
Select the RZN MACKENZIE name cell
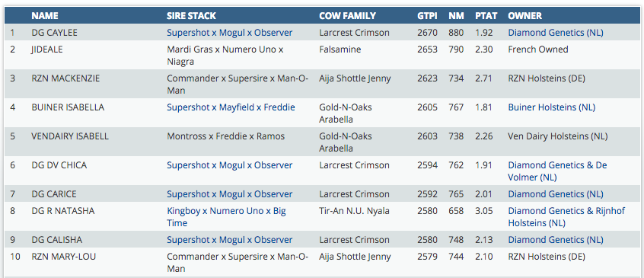click(x=65, y=78)
